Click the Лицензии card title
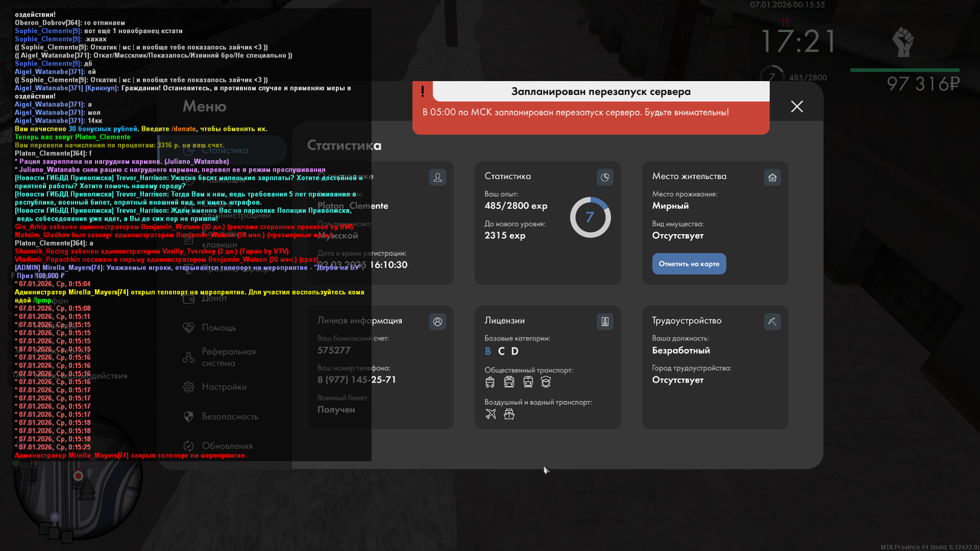Viewport: 980px width, 551px height. (505, 321)
